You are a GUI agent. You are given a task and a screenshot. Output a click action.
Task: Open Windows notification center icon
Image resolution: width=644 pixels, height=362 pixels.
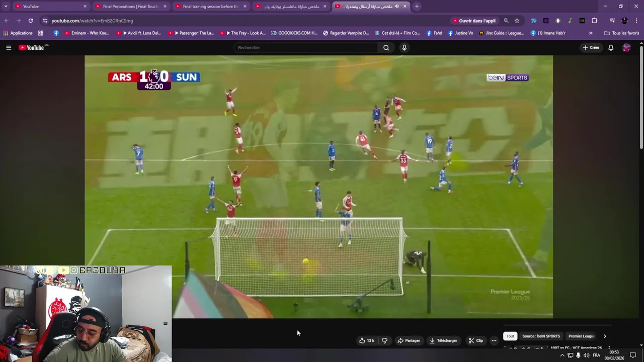coord(633,355)
